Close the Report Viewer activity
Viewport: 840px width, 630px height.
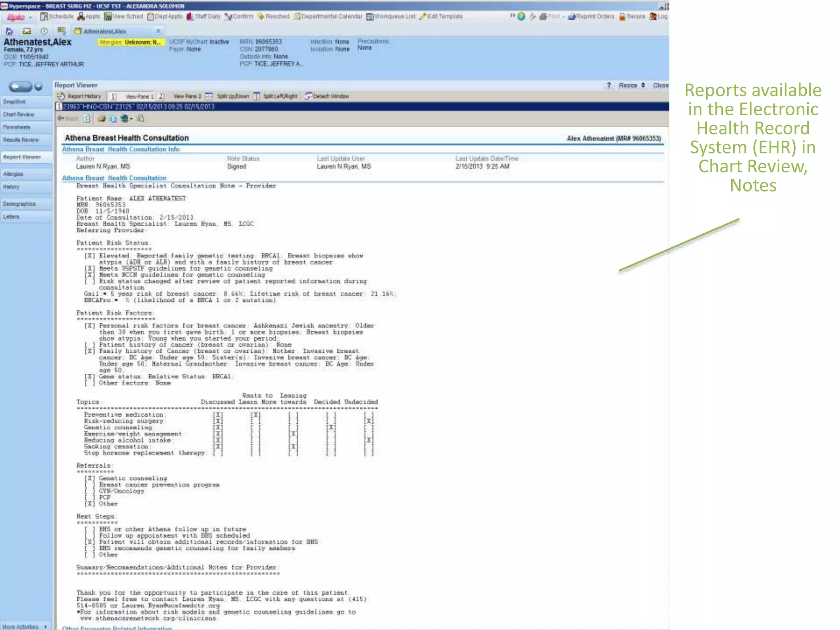660,85
